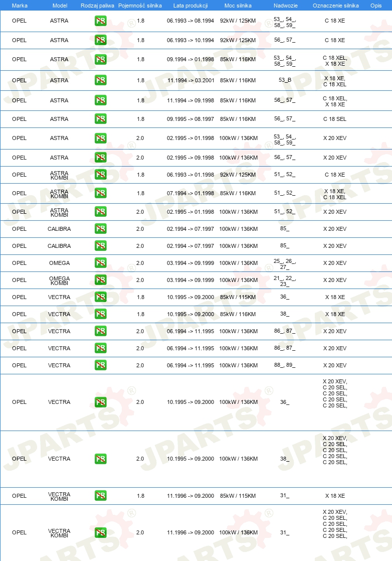The width and height of the screenshot is (392, 561).
Task: Select the 1.8 capacity in the C 18 SEL row
Action: coord(141,119)
